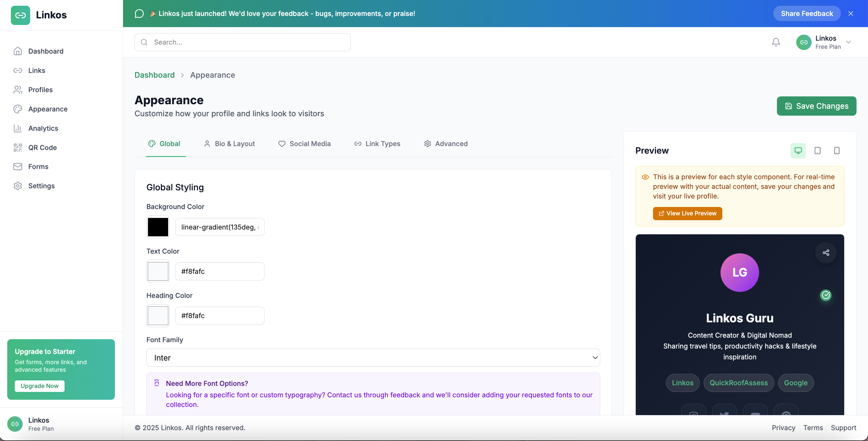Click the View Live Preview button
The image size is (868, 441).
687,214
